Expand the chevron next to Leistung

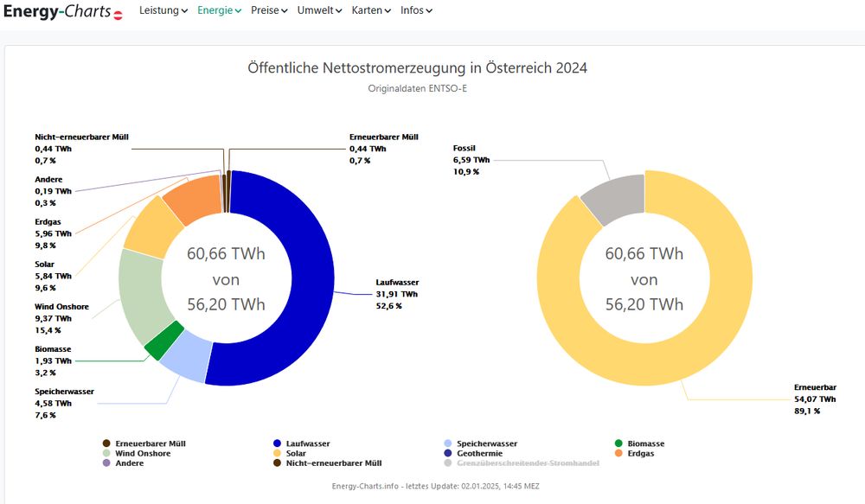click(184, 11)
